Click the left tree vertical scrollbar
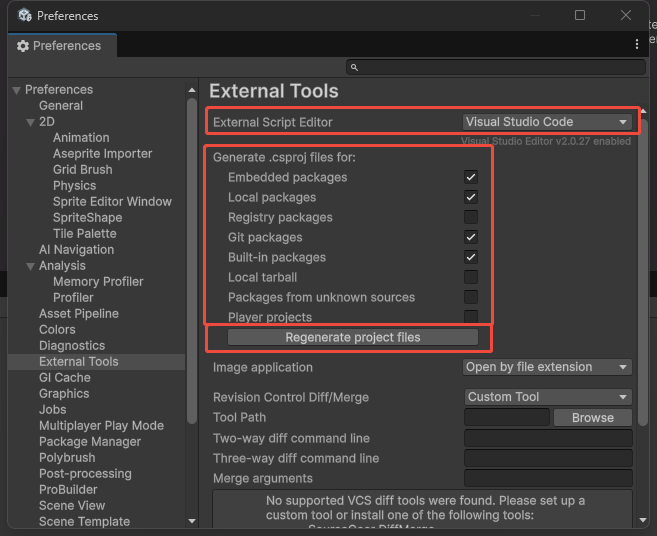This screenshot has height=536, width=657. [x=192, y=261]
